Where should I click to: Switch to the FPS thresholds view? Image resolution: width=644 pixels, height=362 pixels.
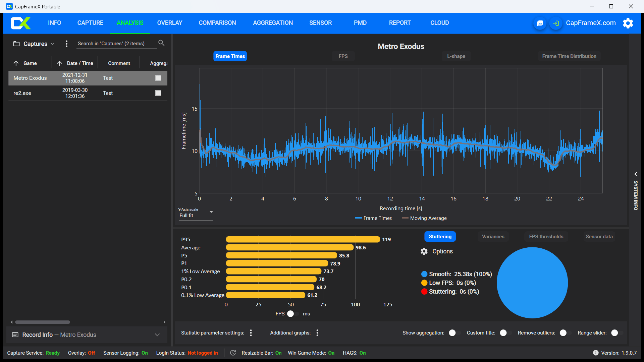click(x=546, y=237)
